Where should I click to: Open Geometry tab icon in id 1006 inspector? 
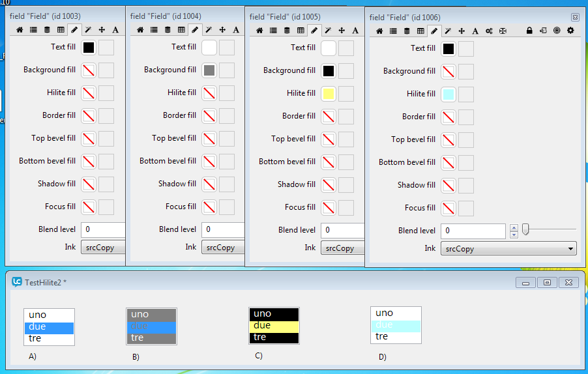(503, 31)
